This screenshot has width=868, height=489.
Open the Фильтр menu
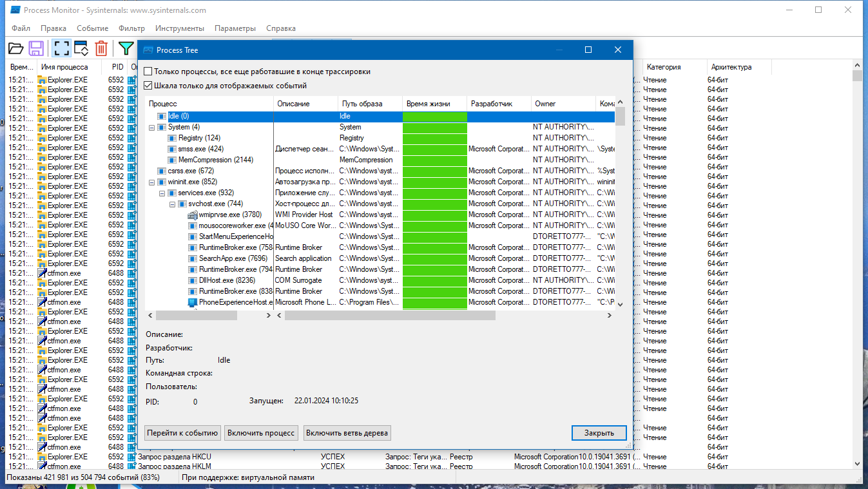132,28
